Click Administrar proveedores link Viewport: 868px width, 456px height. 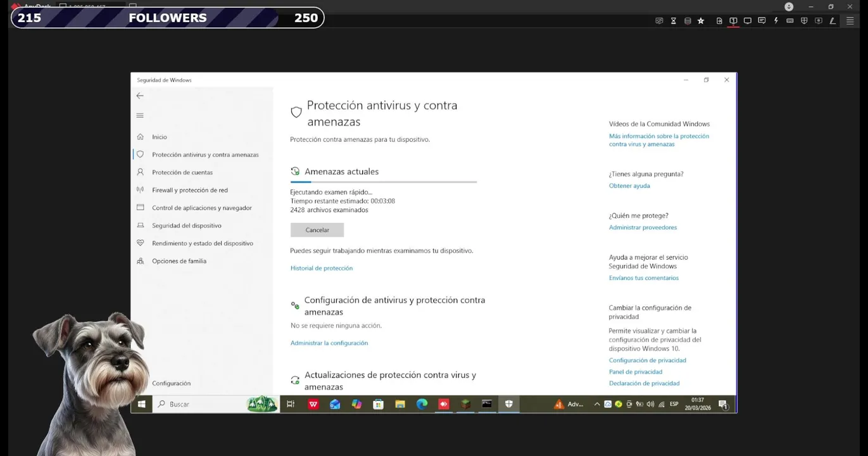[x=643, y=227]
